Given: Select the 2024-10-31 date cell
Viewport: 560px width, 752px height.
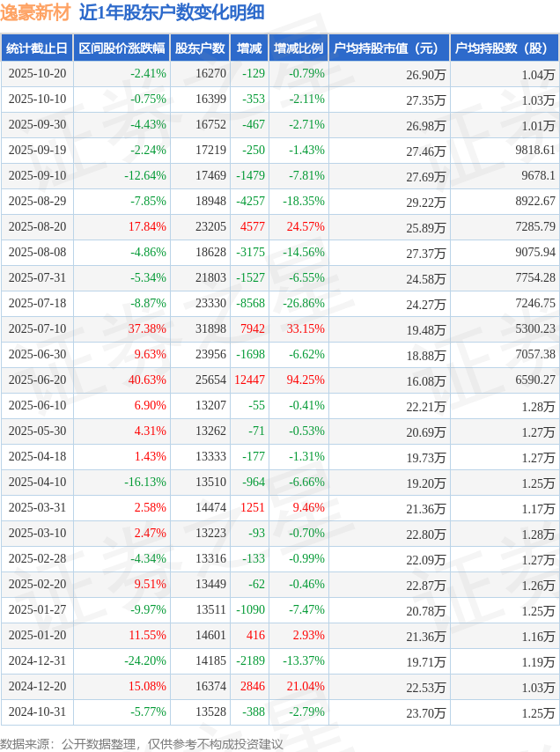Looking at the screenshot, I should pos(37,712).
